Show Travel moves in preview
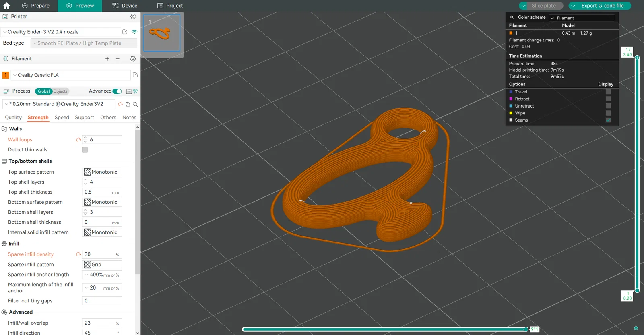The width and height of the screenshot is (644, 335). 608,92
